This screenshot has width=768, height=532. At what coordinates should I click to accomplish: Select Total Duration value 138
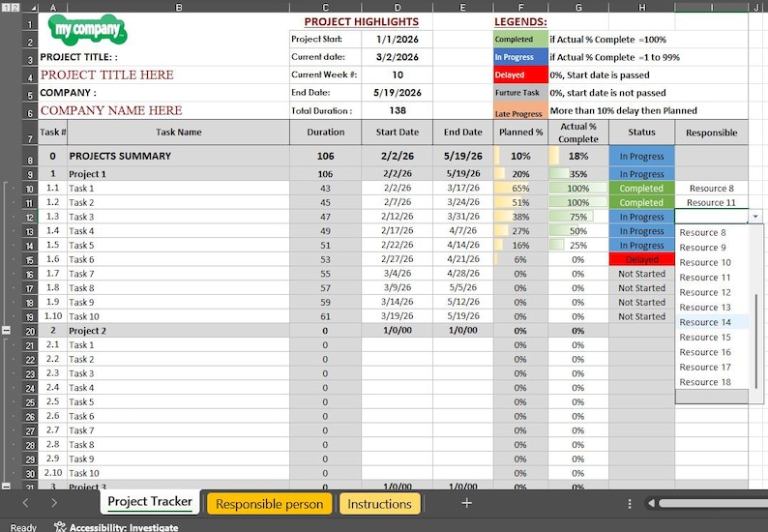coord(398,110)
